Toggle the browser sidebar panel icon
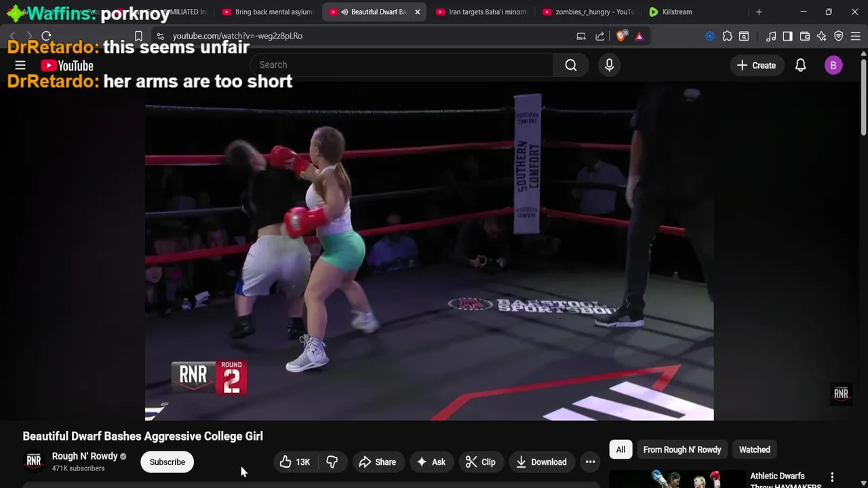 pos(787,36)
